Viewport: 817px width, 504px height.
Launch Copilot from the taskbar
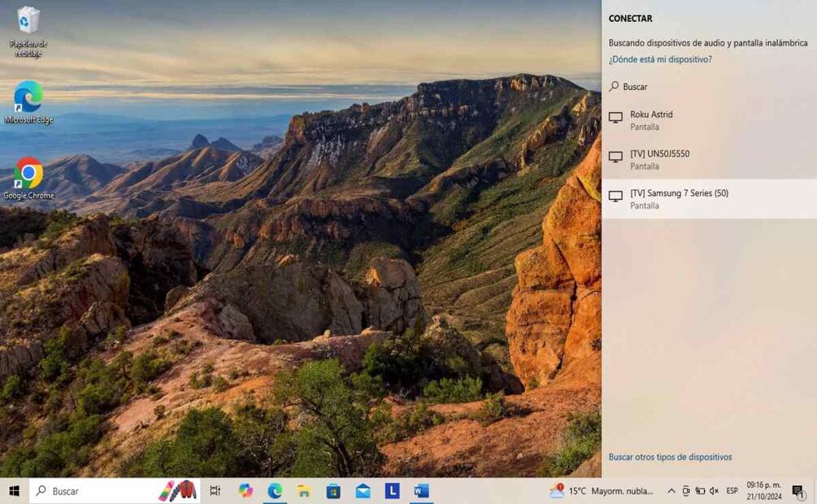click(x=246, y=491)
